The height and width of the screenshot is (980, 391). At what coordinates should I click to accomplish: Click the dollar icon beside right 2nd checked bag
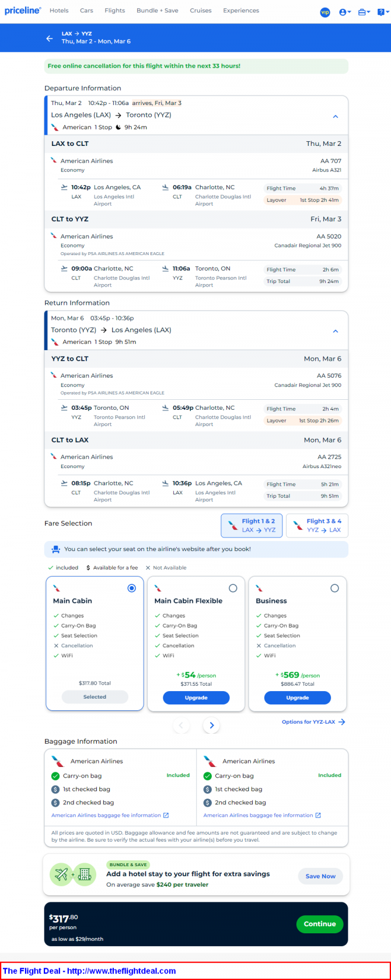pyautogui.click(x=207, y=803)
